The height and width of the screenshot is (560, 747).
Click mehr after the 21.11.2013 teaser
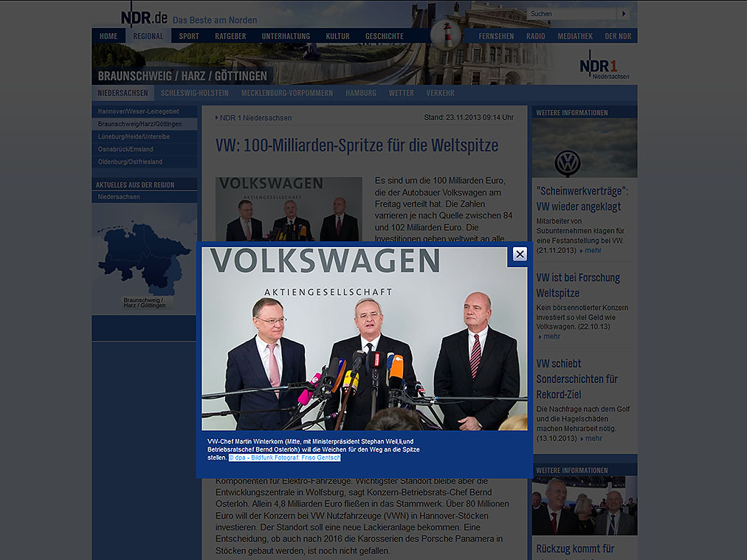click(593, 250)
